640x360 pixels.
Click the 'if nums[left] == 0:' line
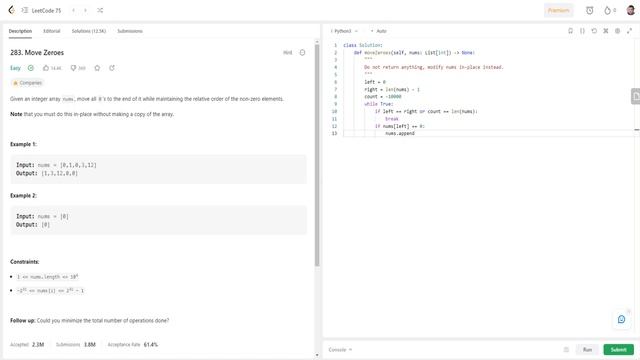click(400, 126)
